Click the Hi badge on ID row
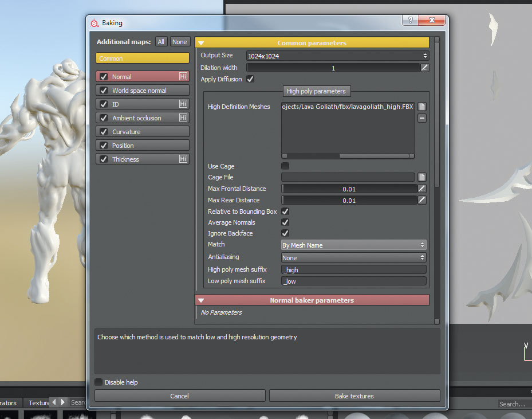Viewport: 532px width, 419px height. [183, 104]
